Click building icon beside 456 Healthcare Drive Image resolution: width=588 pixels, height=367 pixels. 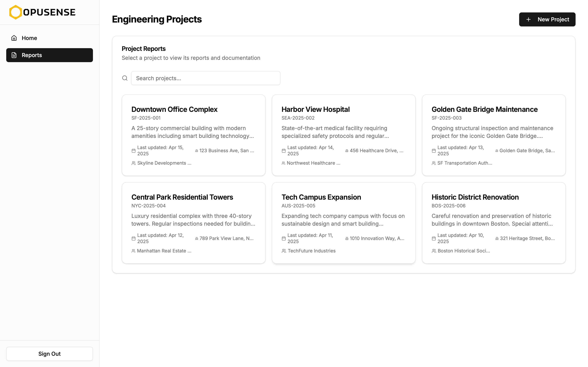point(347,151)
